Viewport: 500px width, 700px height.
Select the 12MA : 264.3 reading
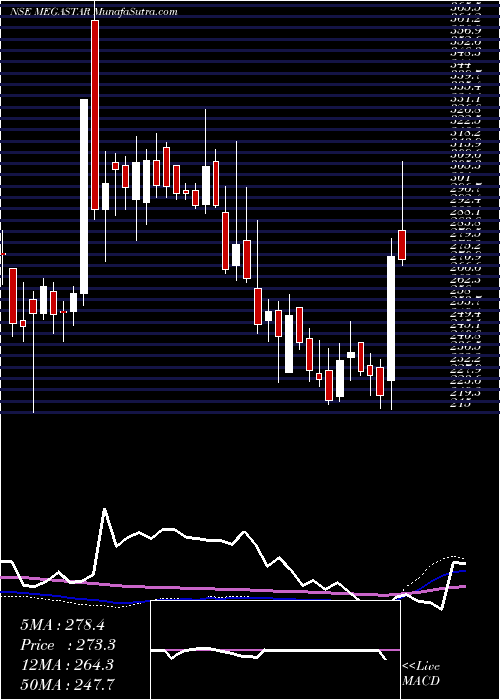pyautogui.click(x=67, y=665)
